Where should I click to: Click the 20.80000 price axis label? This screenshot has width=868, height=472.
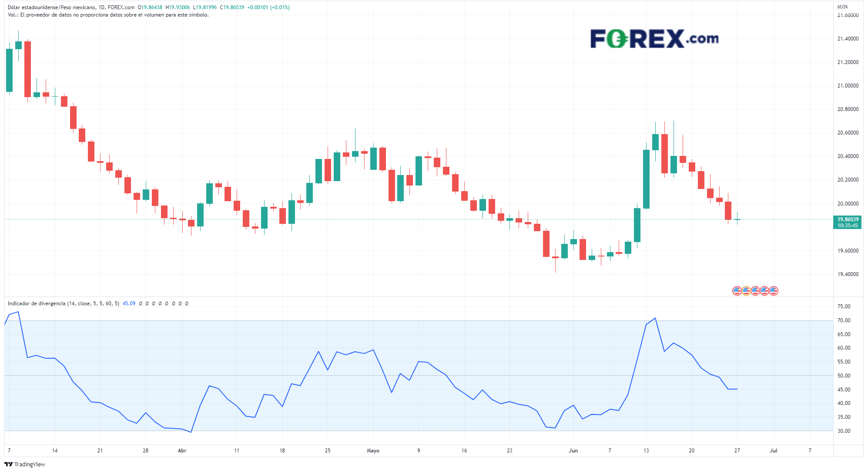click(848, 109)
